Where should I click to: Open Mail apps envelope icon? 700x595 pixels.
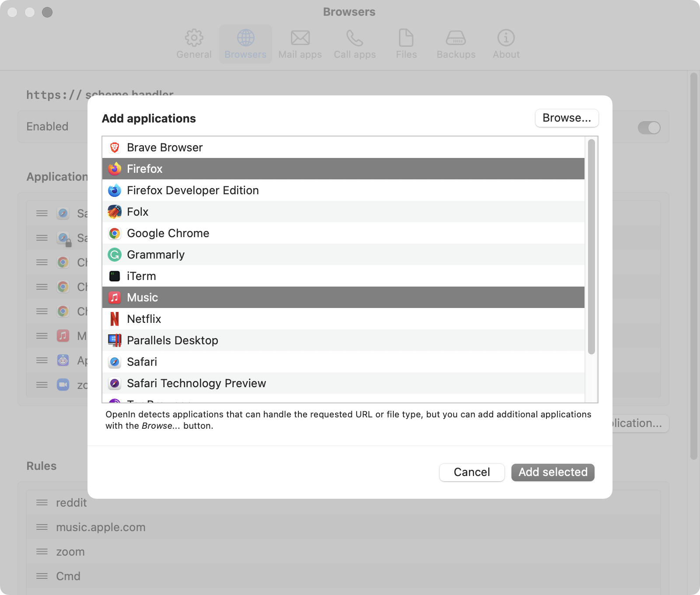pyautogui.click(x=300, y=38)
